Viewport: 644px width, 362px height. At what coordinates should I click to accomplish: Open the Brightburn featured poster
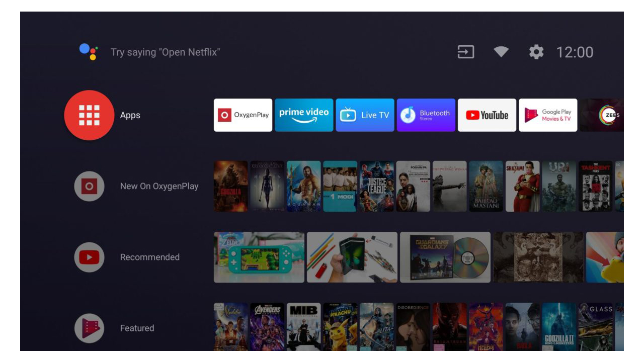pyautogui.click(x=450, y=327)
